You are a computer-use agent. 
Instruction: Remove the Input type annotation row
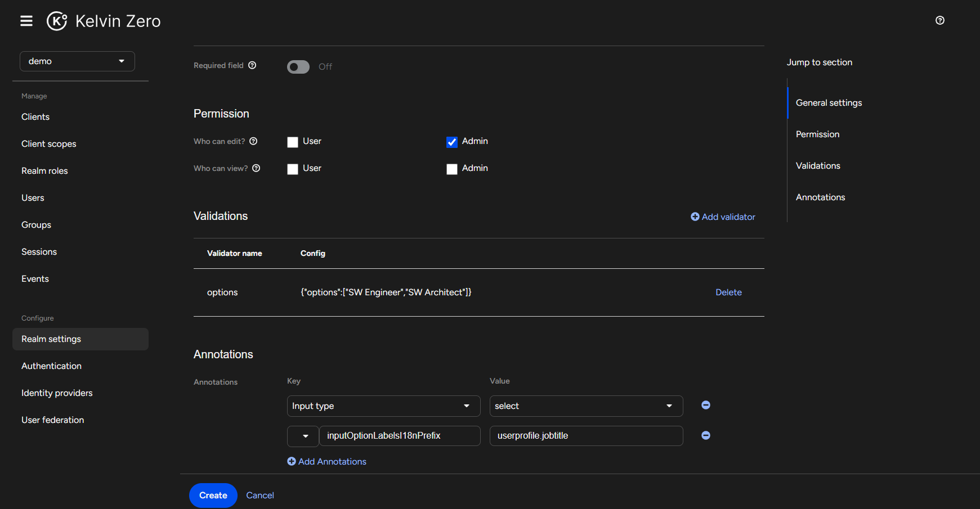[x=705, y=404]
